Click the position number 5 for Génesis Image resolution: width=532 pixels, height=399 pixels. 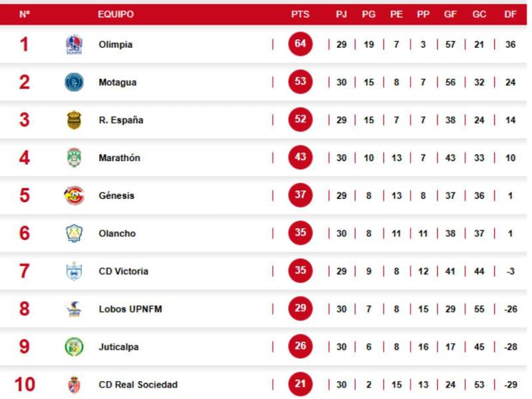coord(25,196)
